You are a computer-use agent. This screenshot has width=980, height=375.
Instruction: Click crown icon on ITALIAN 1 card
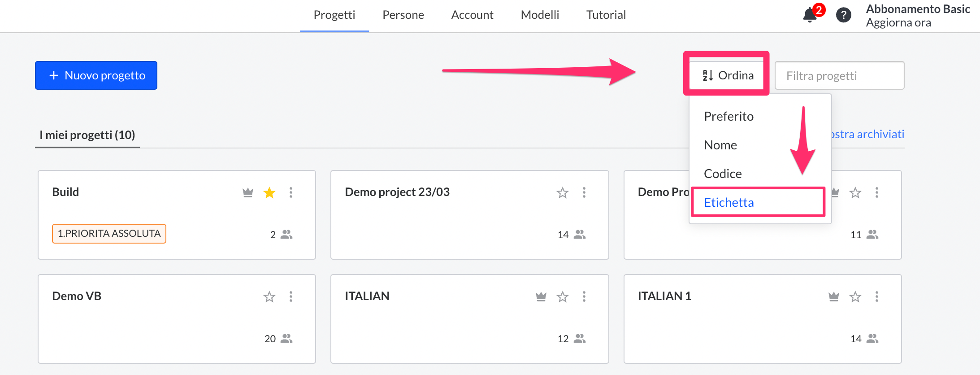[x=834, y=297]
